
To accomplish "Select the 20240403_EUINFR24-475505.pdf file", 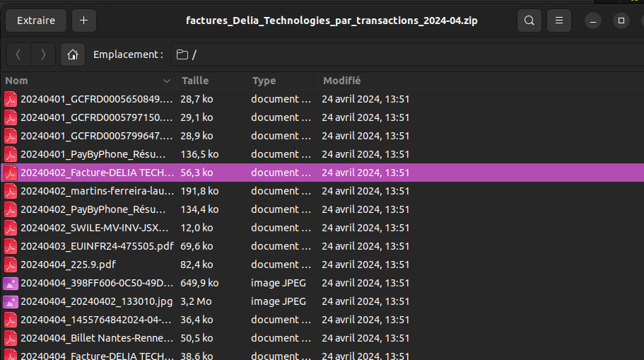I will (97, 246).
